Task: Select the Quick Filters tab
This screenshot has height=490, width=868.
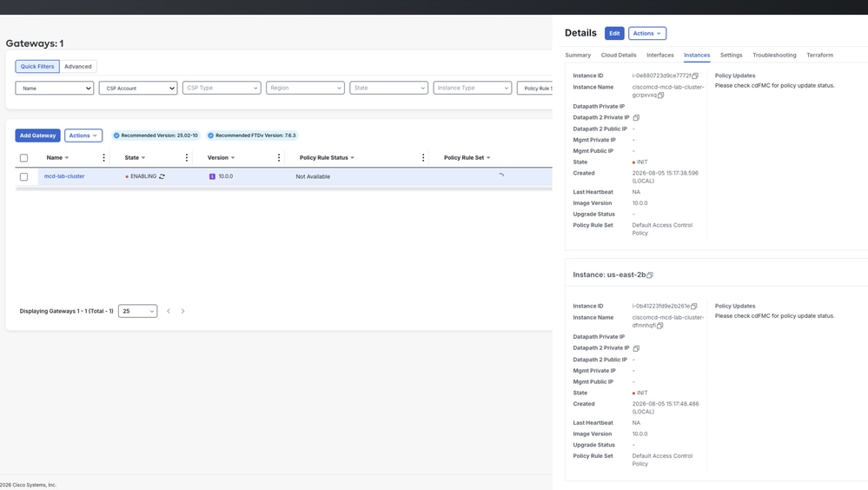Action: [x=37, y=66]
